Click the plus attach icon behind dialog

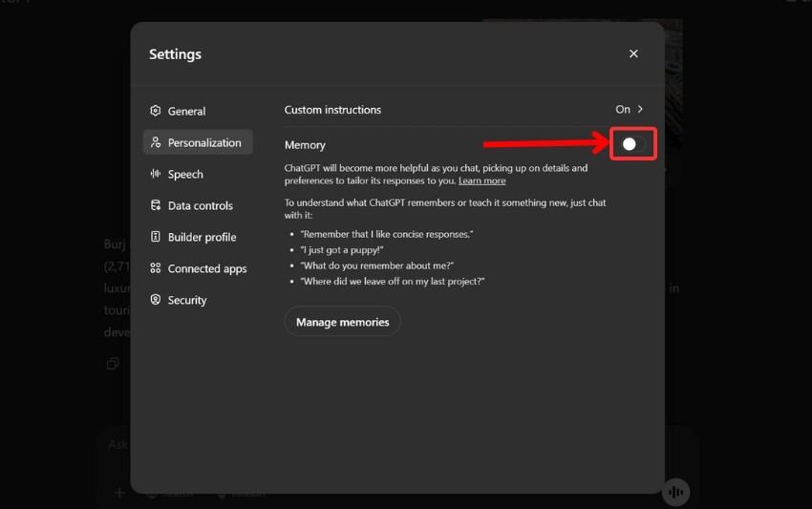(x=119, y=493)
